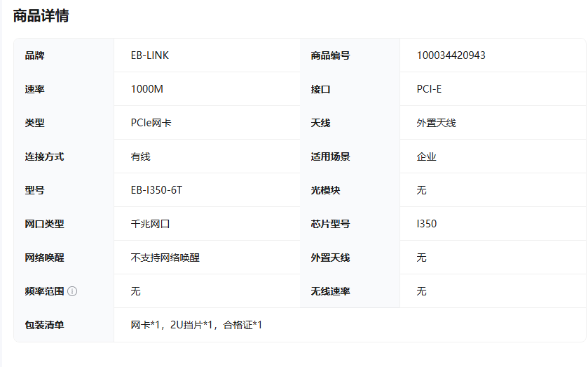
Task: Click the 接口 label
Action: 320,89
